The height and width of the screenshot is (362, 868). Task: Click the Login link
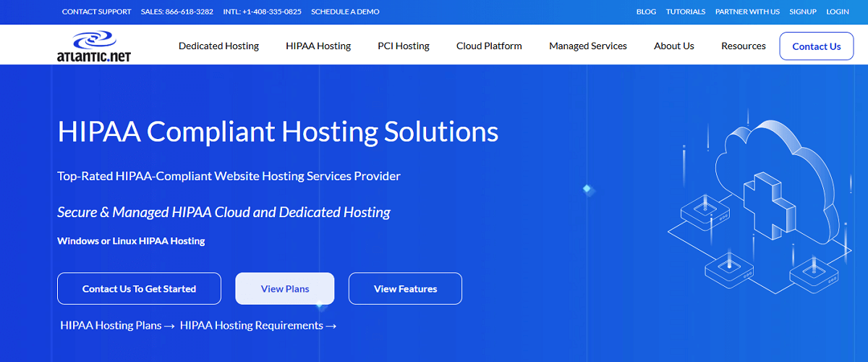(x=838, y=12)
